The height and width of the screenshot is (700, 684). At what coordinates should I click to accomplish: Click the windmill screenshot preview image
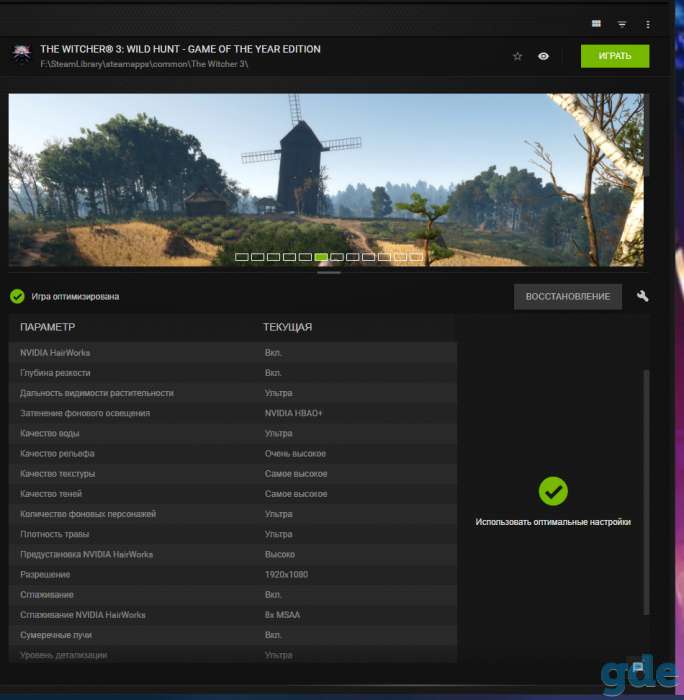pos(326,180)
